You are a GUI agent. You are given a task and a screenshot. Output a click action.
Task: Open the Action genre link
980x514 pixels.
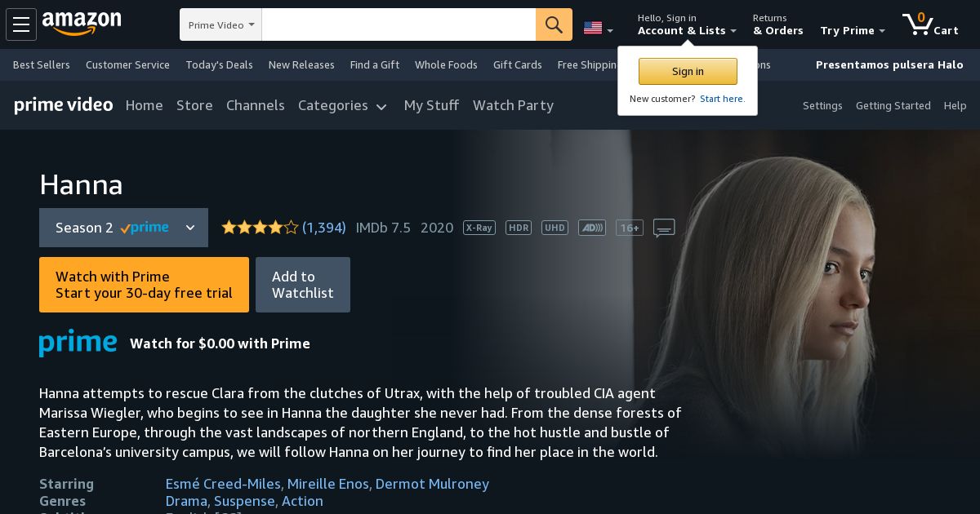point(302,501)
